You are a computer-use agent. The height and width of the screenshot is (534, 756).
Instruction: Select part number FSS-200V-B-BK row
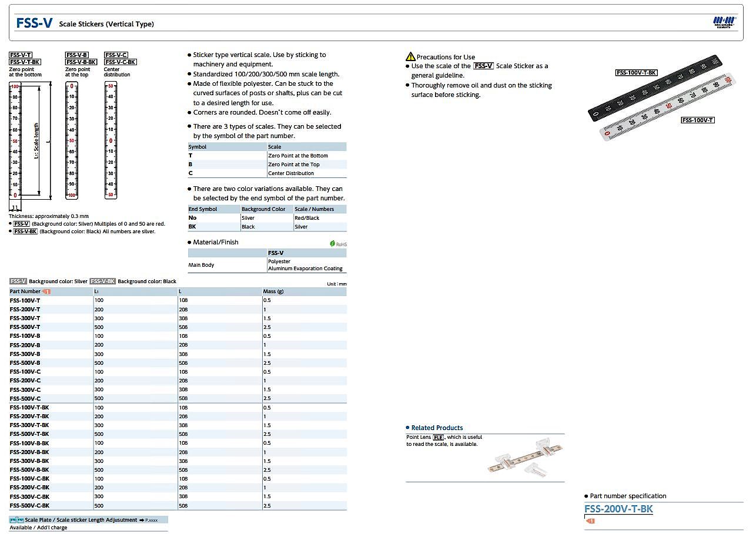click(178, 452)
